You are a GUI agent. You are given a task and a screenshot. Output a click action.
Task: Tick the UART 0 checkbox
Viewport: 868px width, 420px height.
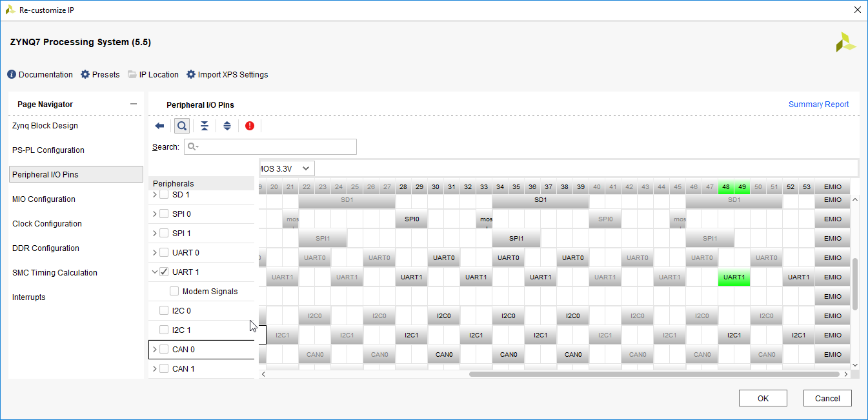(x=164, y=252)
